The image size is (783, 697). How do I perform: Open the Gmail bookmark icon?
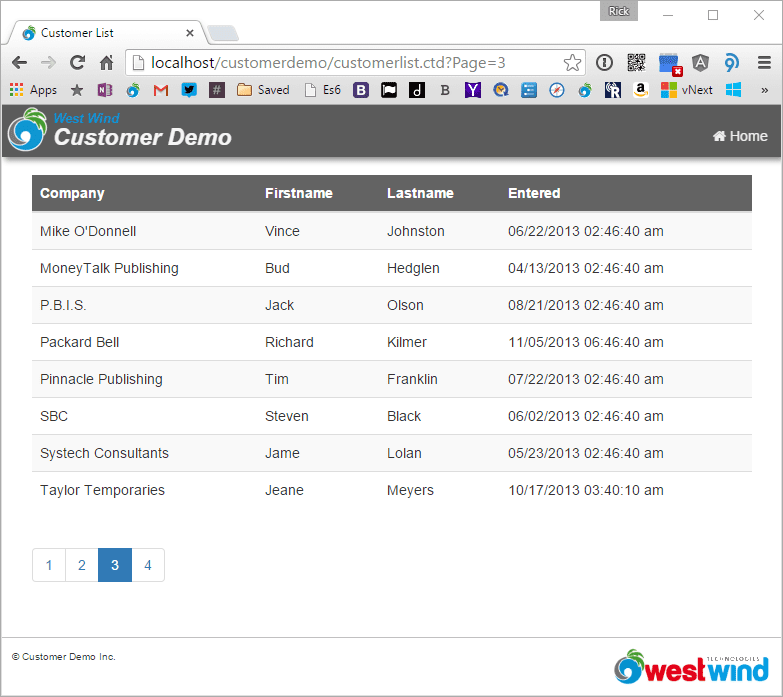pos(160,90)
